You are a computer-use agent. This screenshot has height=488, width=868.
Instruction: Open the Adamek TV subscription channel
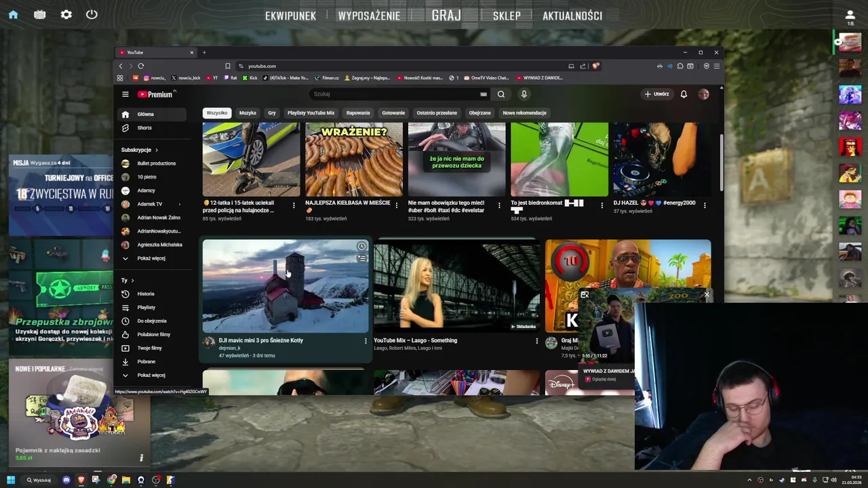click(151, 204)
